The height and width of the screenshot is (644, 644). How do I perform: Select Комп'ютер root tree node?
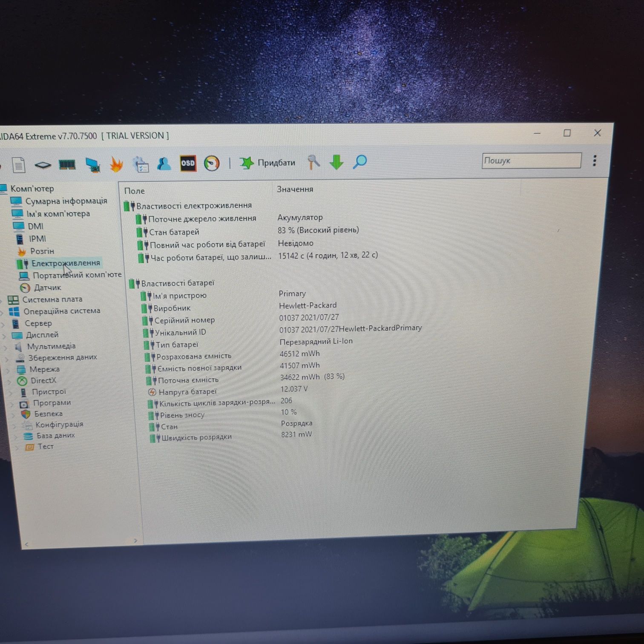click(27, 188)
